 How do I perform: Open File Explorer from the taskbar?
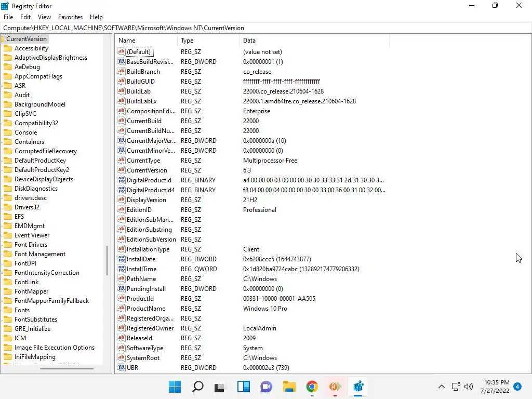[x=289, y=387]
